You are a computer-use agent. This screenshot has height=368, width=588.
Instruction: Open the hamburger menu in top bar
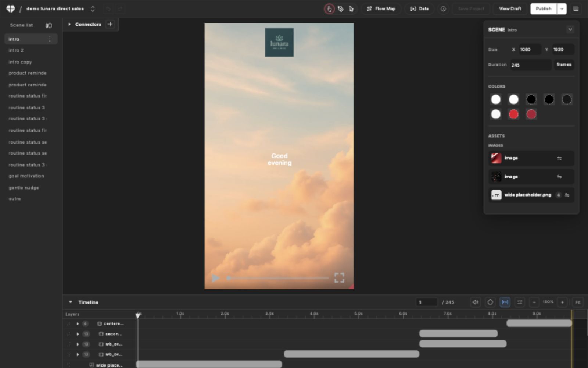(x=576, y=9)
